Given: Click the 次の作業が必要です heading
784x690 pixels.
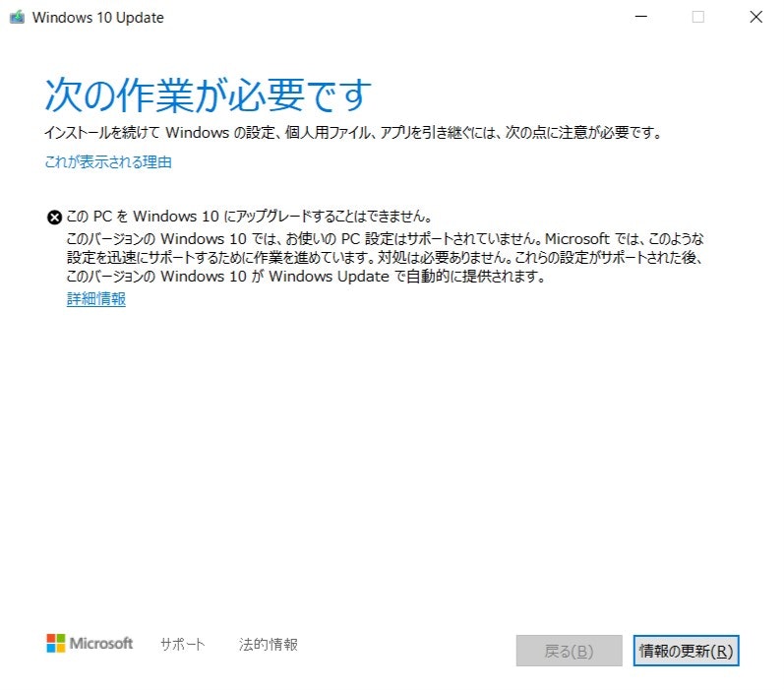Looking at the screenshot, I should click(x=208, y=95).
